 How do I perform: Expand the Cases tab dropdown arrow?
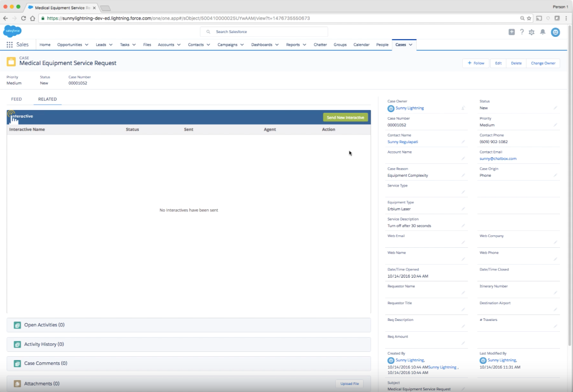tap(411, 45)
